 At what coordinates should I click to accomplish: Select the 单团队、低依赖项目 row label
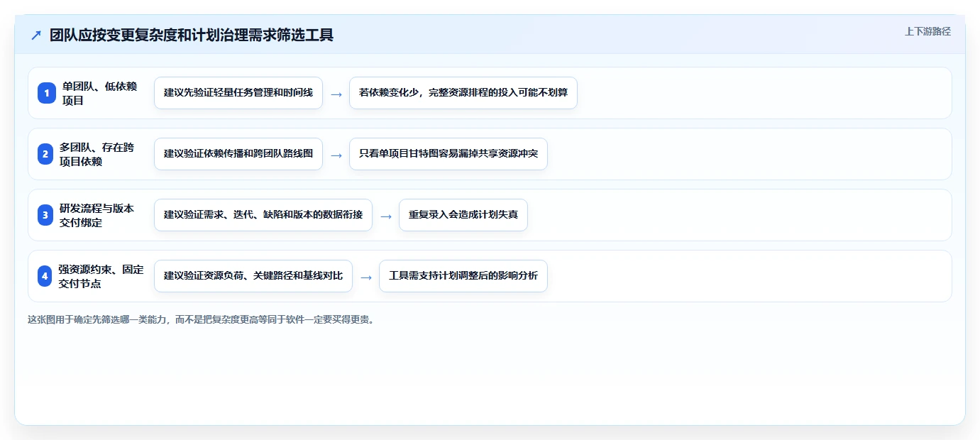point(99,93)
